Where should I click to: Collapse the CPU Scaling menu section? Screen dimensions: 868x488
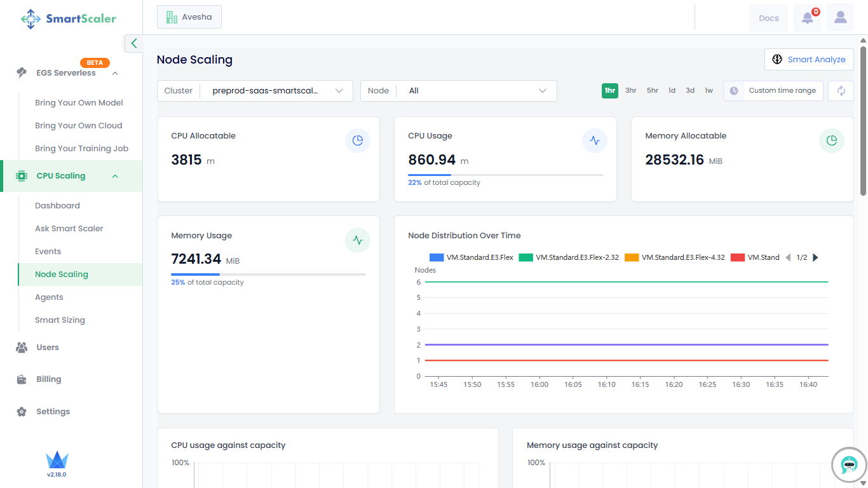(x=115, y=176)
